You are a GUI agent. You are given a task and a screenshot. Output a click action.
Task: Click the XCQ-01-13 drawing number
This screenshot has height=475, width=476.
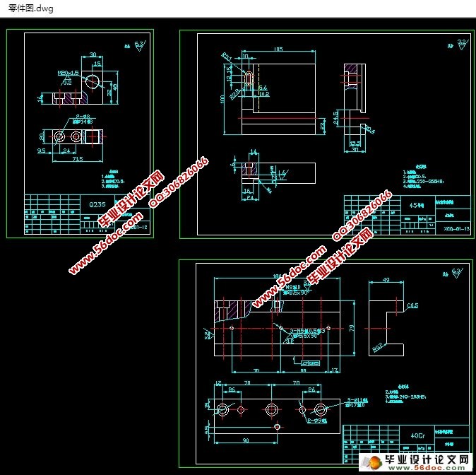tap(456, 228)
